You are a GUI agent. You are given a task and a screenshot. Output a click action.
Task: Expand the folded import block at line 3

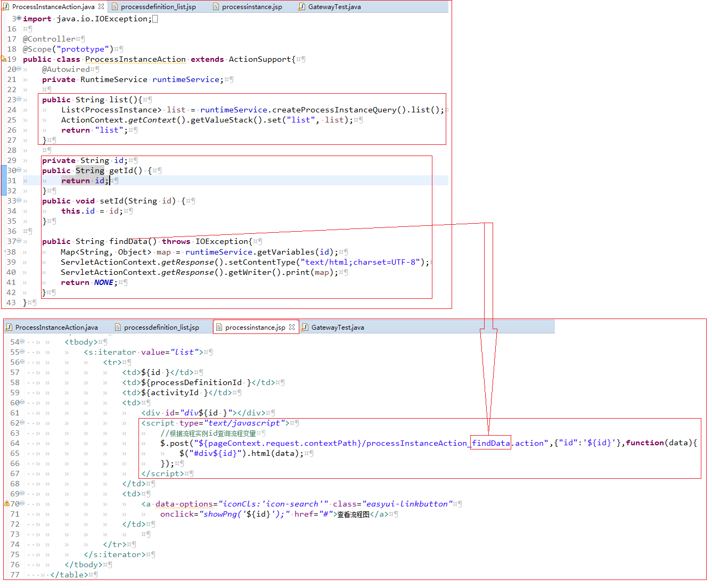click(x=19, y=18)
